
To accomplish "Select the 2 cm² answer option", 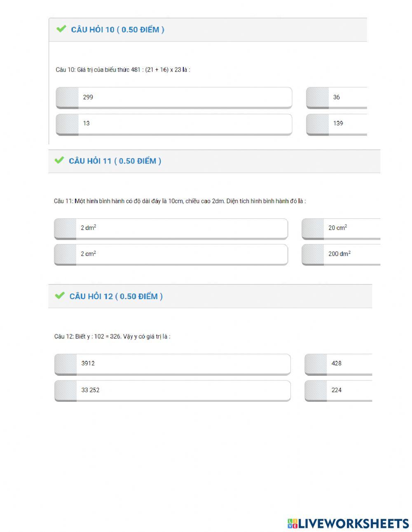I will [171, 254].
